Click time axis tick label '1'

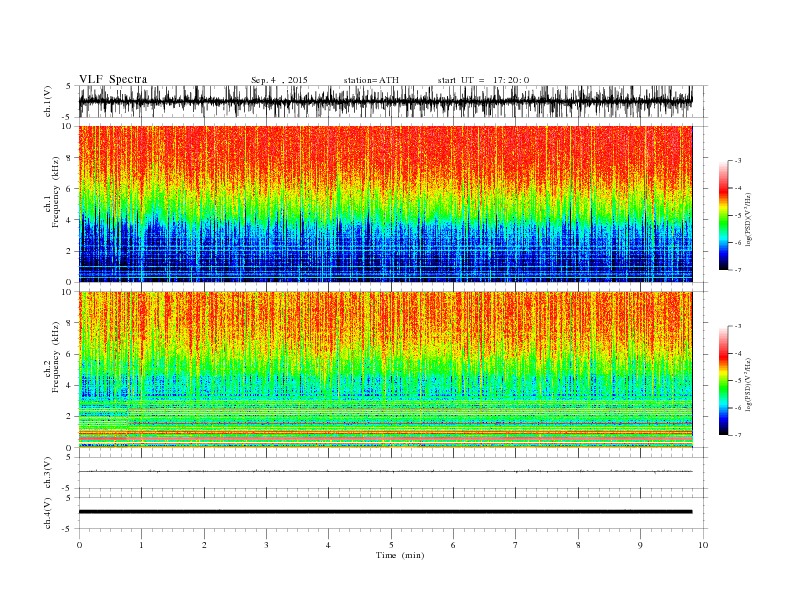tap(142, 545)
